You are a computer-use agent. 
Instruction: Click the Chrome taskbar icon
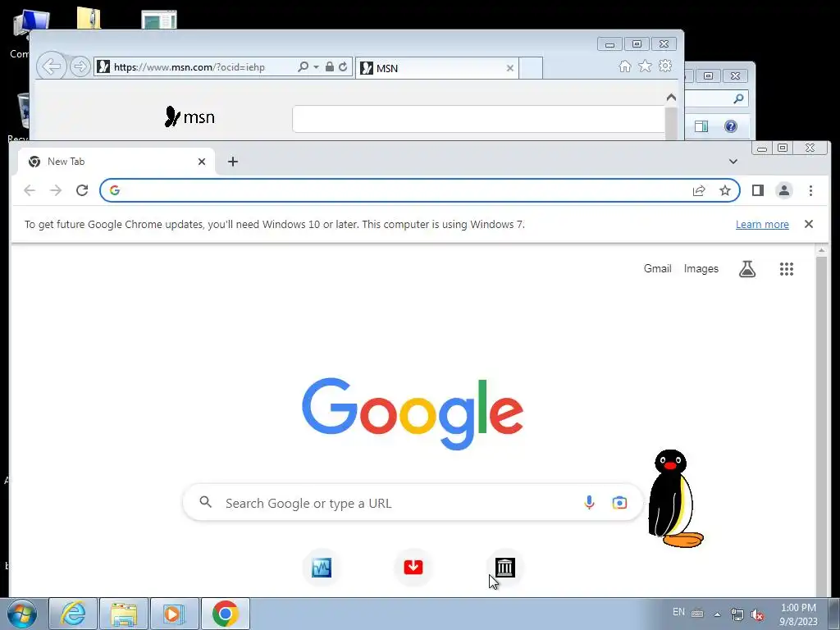pyautogui.click(x=225, y=614)
